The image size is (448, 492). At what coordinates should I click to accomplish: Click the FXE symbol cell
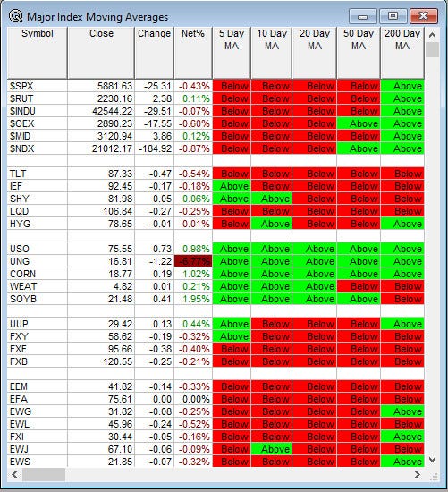coord(38,349)
